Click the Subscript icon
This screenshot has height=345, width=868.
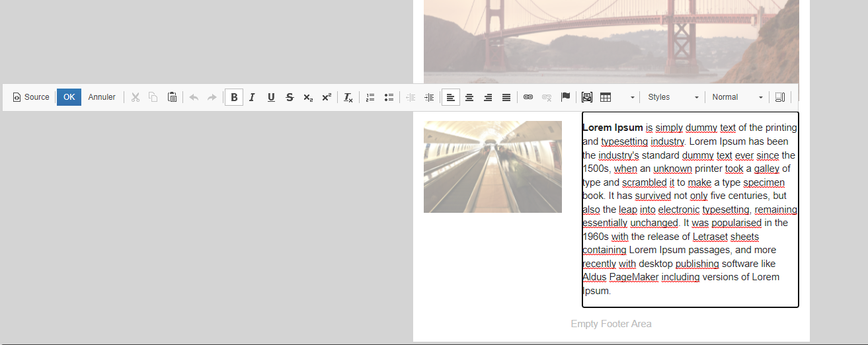pos(308,97)
